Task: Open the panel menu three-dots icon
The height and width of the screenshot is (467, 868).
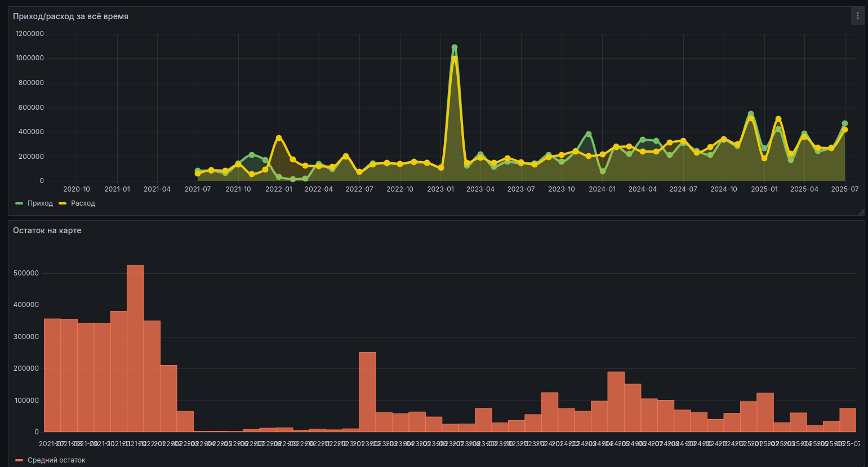Action: click(857, 16)
